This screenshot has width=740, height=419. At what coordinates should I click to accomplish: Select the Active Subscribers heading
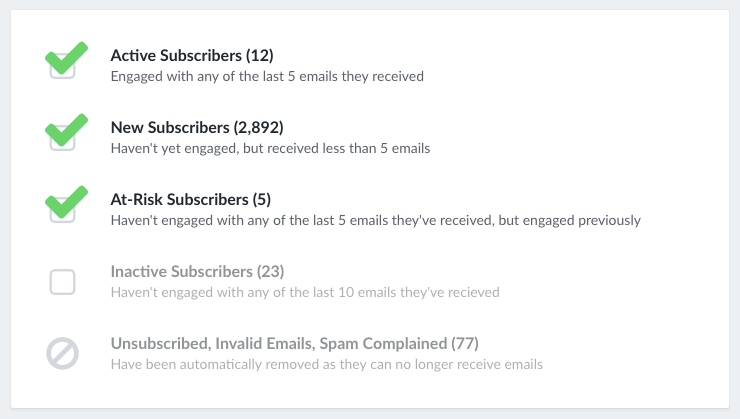click(x=192, y=56)
